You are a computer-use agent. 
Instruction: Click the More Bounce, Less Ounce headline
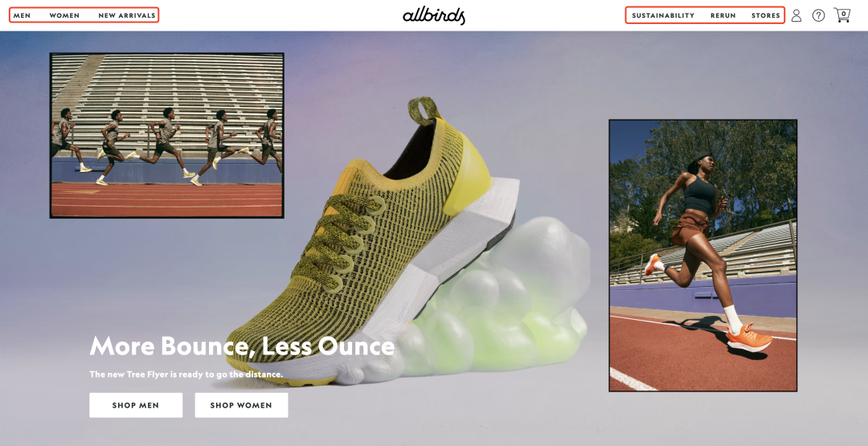242,346
